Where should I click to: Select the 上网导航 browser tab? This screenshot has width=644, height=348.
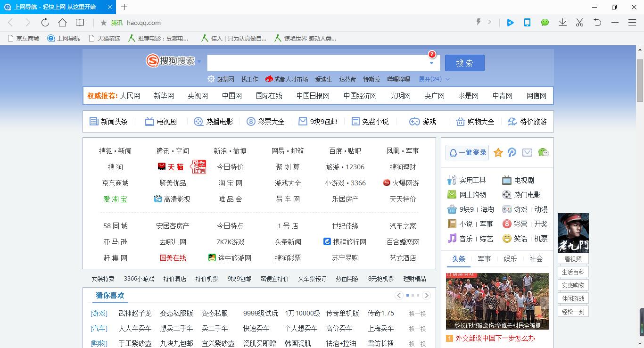[58, 7]
